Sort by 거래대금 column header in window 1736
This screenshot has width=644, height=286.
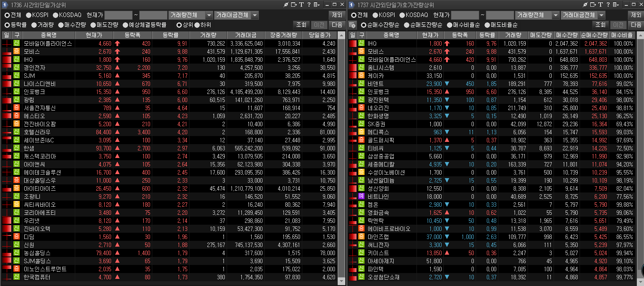click(245, 35)
